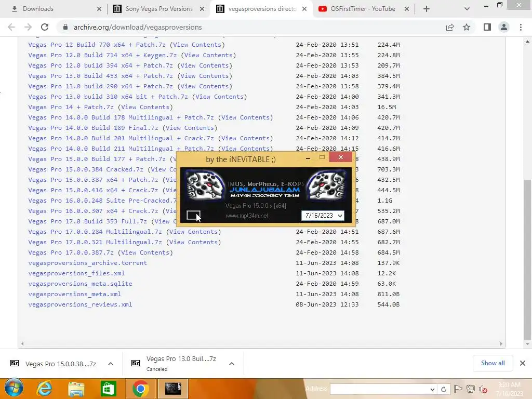Click the left skull logo in patcher
Screen dimensions: 532x399
pyautogui.click(x=205, y=184)
